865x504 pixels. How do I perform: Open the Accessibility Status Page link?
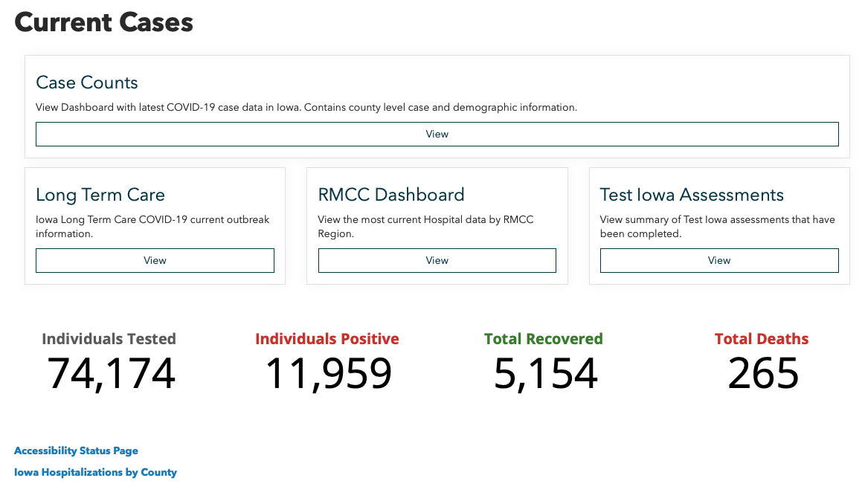76,450
